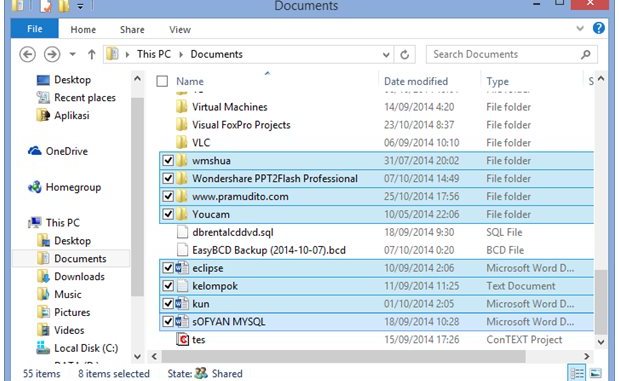Click the navigation pane scroll up arrow

click(x=137, y=79)
